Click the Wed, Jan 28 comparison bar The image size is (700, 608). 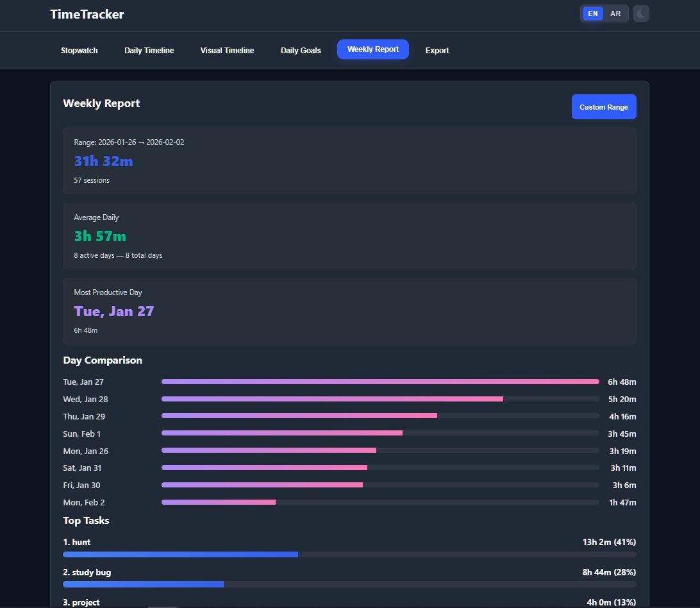(380, 399)
